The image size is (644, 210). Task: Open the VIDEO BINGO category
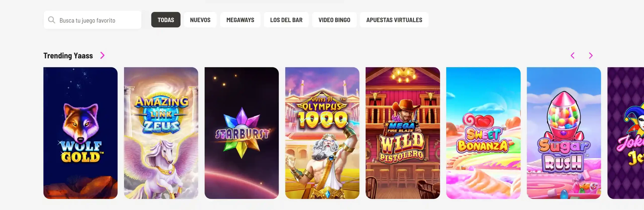pyautogui.click(x=334, y=20)
